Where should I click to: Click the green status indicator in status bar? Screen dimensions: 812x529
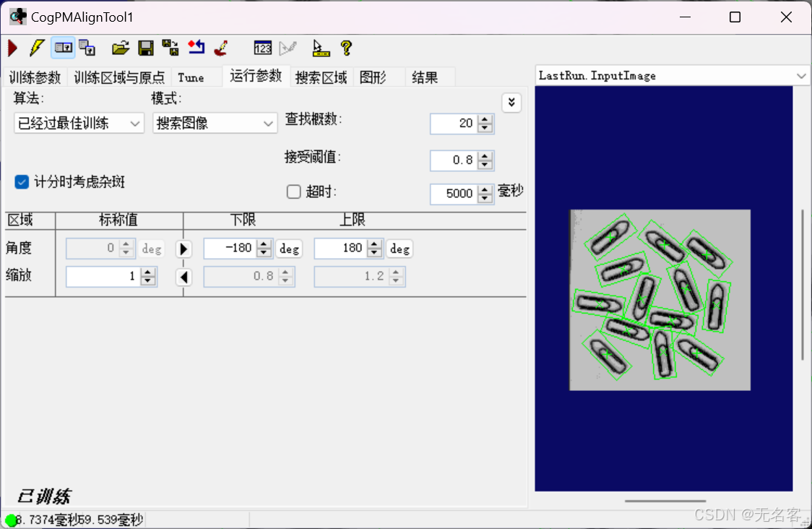click(x=11, y=520)
